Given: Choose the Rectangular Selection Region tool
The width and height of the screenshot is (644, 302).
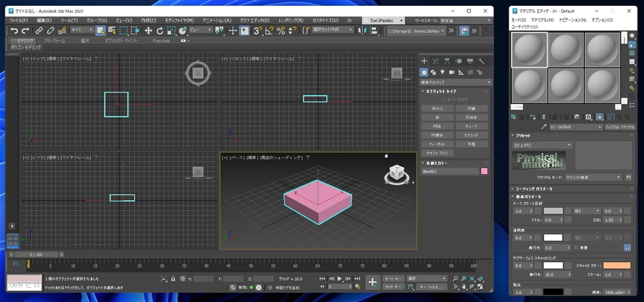Looking at the screenshot, I should [124, 30].
